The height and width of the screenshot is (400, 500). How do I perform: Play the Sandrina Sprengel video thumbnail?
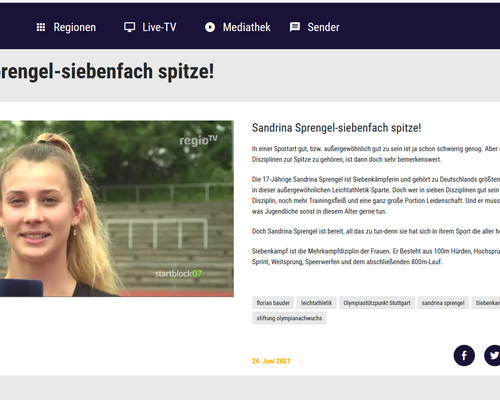click(x=117, y=209)
